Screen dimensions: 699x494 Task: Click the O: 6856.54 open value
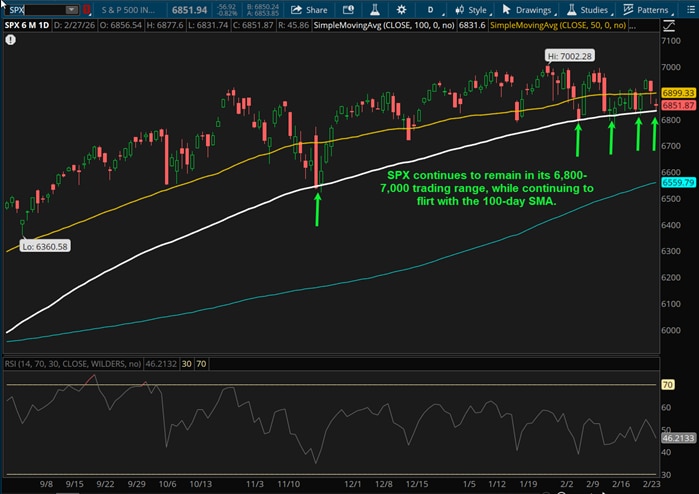pos(120,25)
